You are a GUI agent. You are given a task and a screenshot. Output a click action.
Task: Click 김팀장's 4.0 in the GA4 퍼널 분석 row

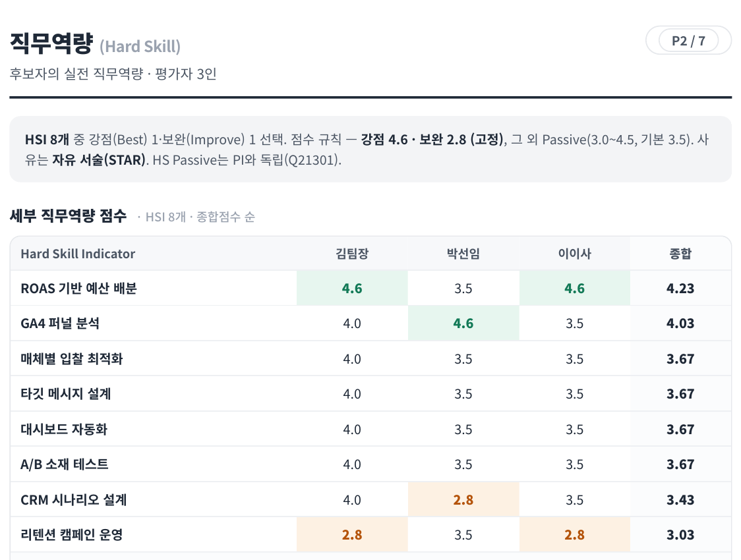352,323
